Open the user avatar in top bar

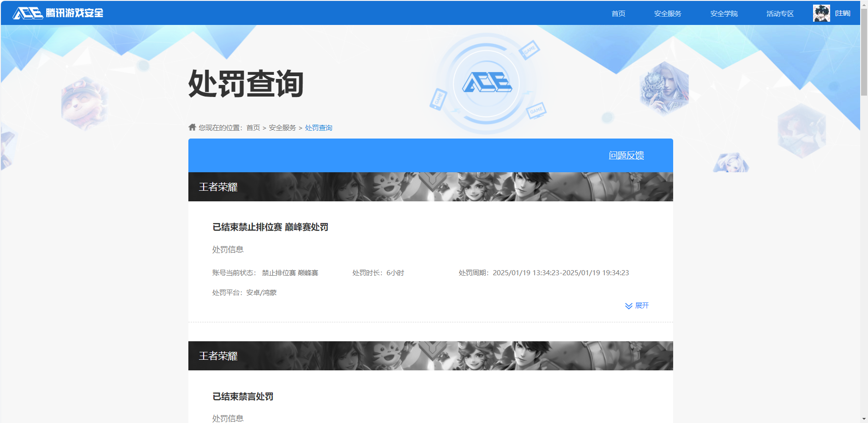[x=821, y=13]
